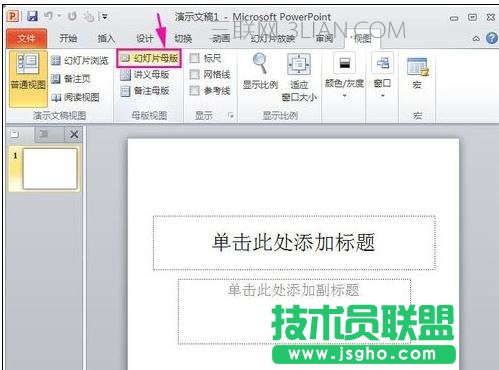This screenshot has width=499, height=370.
Task: Switch to the 审阅 (Review) tab
Action: point(324,39)
